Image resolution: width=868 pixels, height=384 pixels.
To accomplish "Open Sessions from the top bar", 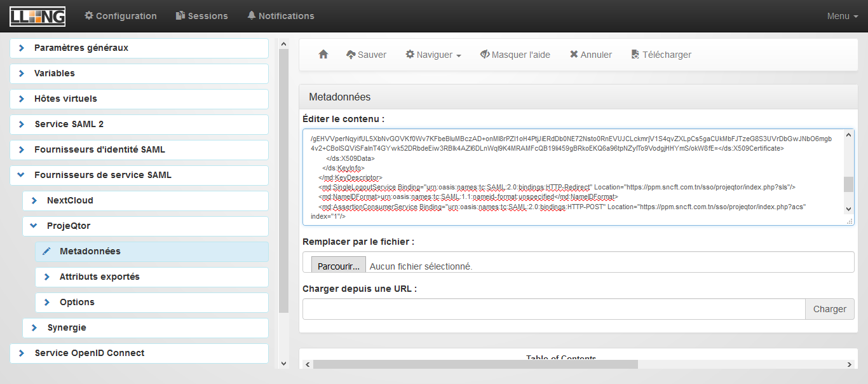I will tap(201, 16).
